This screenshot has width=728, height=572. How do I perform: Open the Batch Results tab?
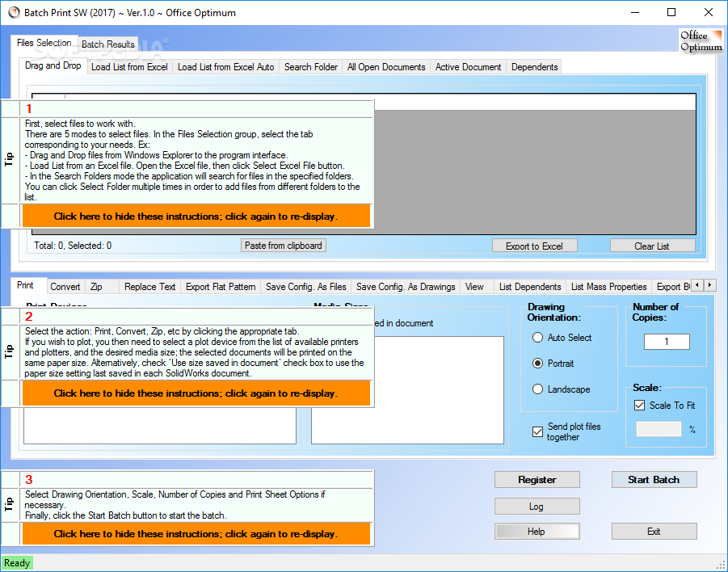coord(107,44)
